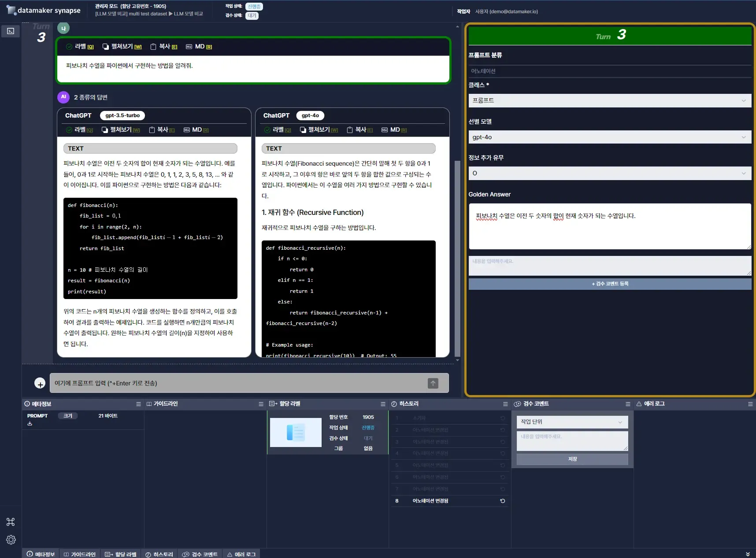Screen dimensions: 756x558
Task: Click the keyboard shortcuts command icon
Action: pos(11,522)
